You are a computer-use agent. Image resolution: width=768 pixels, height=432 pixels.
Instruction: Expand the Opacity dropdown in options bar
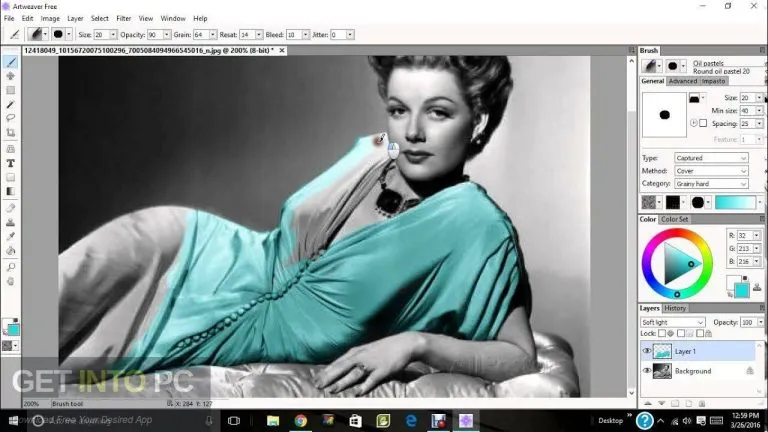point(167,35)
